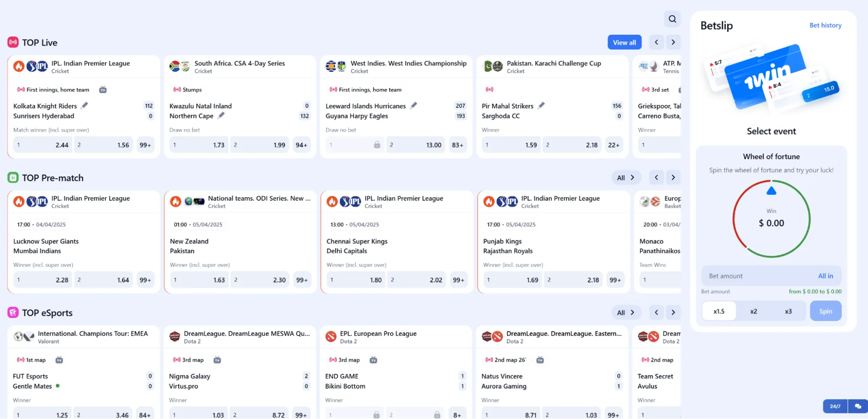Click the TOP eSports section icon

click(x=13, y=313)
